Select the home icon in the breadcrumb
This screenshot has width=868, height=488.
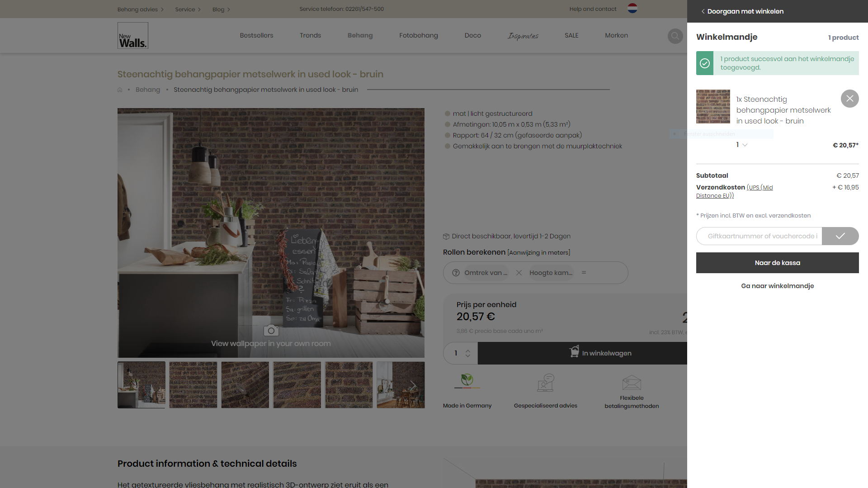tap(120, 89)
